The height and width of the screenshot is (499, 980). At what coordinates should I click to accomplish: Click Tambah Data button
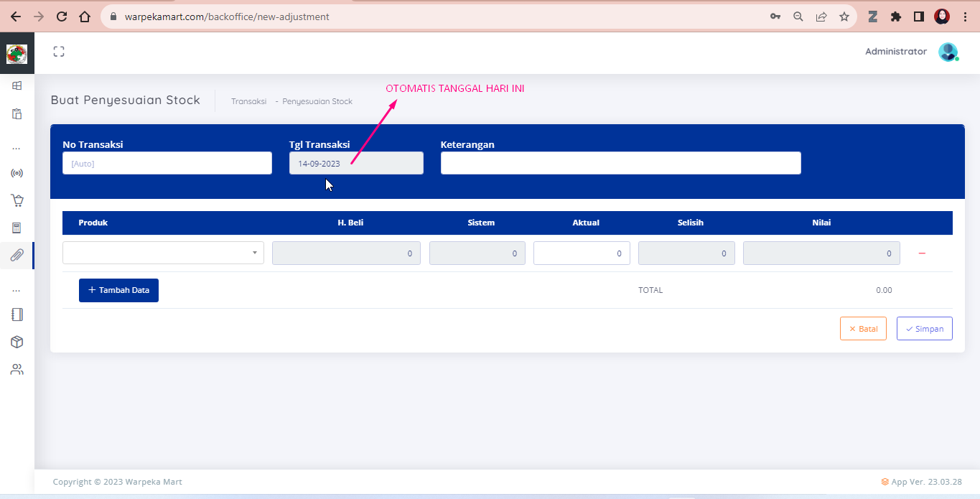118,290
